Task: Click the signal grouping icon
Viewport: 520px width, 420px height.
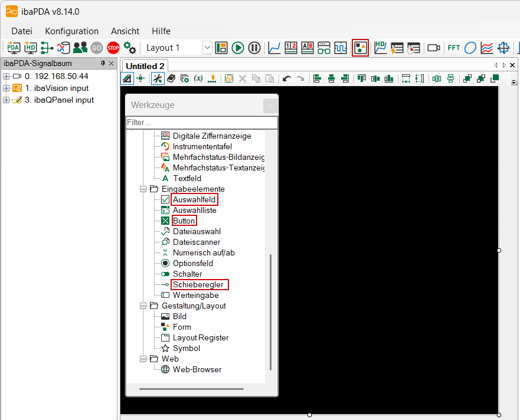Action: pos(47,48)
